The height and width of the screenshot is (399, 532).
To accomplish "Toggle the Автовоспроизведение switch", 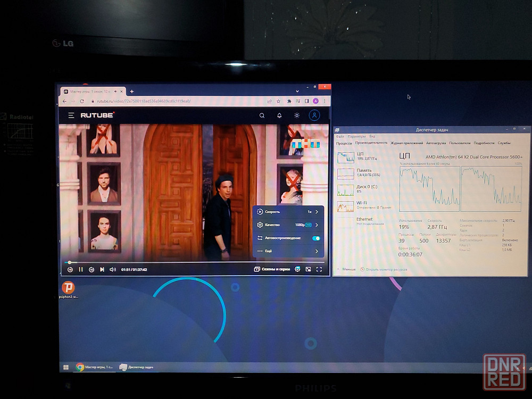I will coord(316,238).
